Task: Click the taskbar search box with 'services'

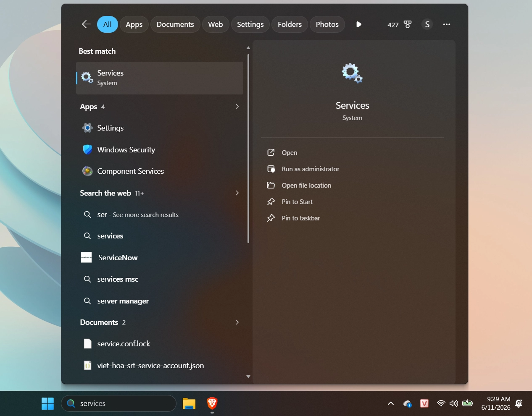Action: [x=119, y=403]
